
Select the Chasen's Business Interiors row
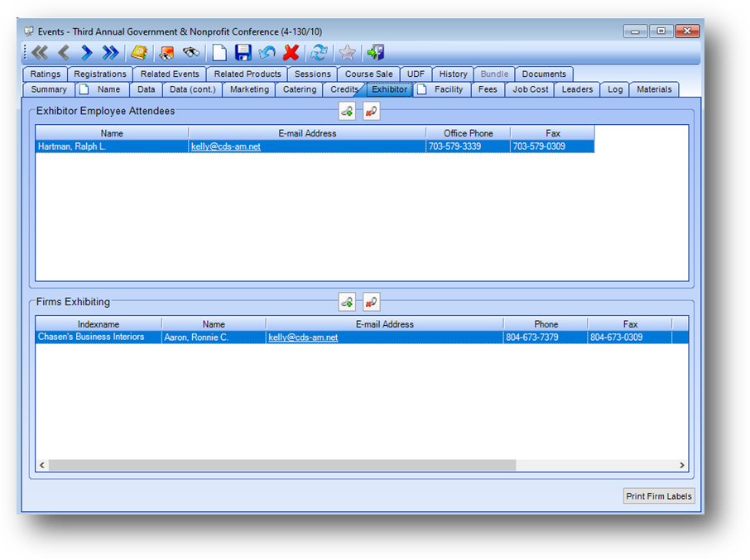(x=91, y=337)
